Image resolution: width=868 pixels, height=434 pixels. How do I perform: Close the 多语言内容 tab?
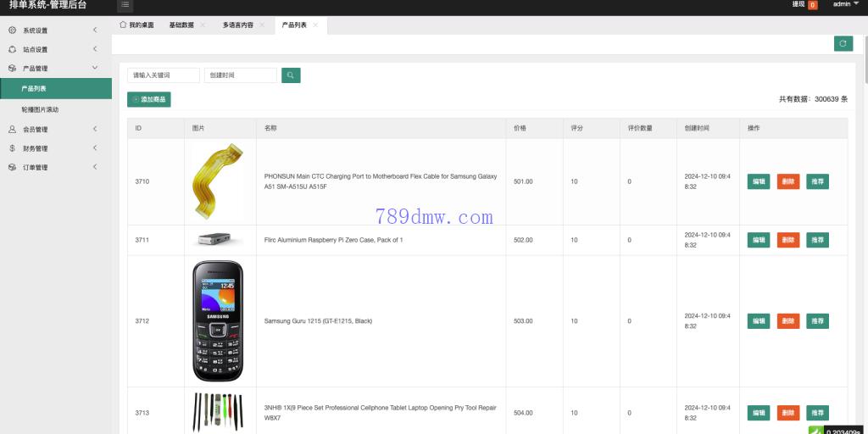point(263,25)
